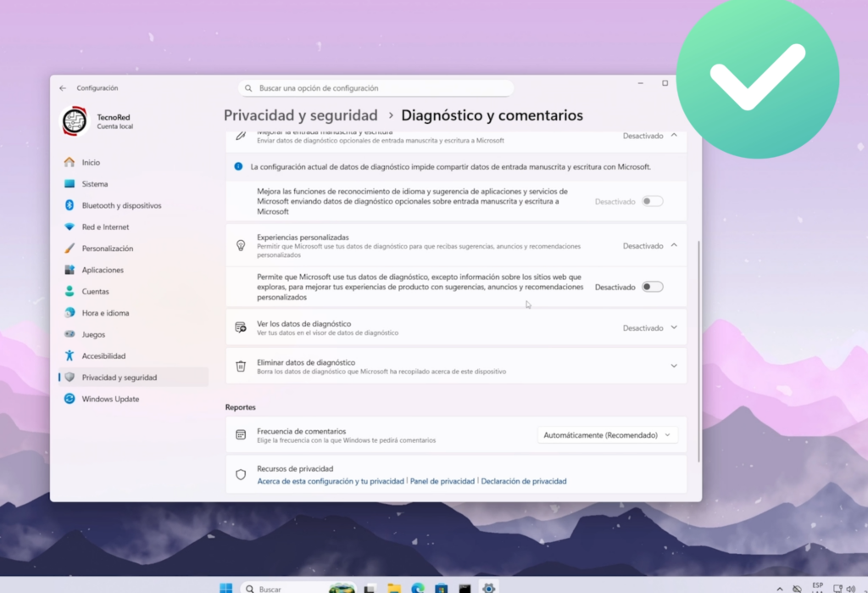Expand the Ver los datos de diagnóstico section

[x=676, y=327]
